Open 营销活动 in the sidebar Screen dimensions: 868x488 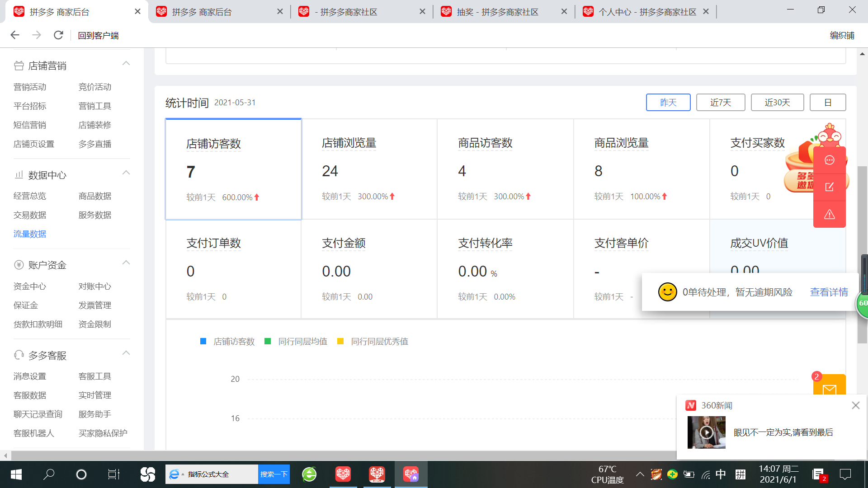pyautogui.click(x=30, y=87)
